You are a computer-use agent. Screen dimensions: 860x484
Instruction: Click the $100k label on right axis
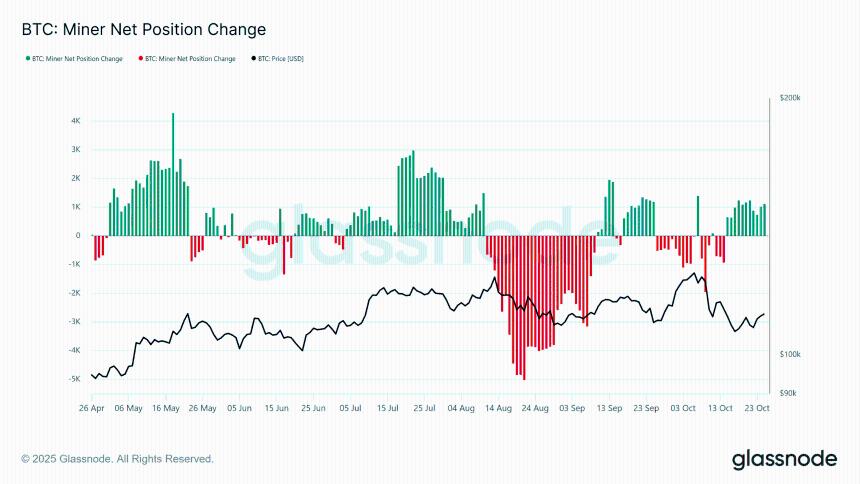coord(790,355)
